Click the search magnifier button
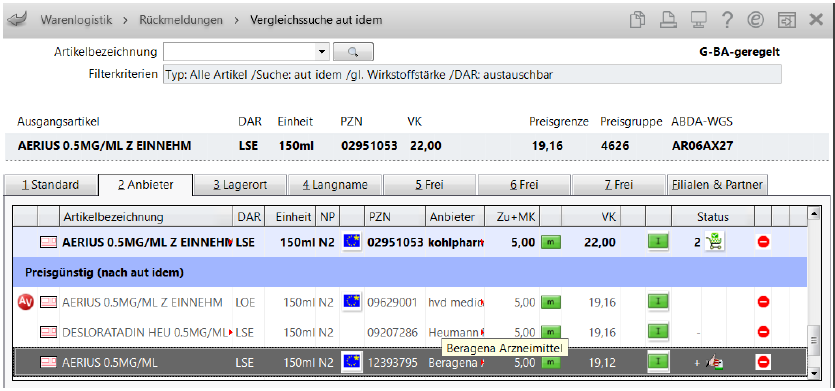Image resolution: width=835 pixels, height=391 pixels. click(353, 52)
